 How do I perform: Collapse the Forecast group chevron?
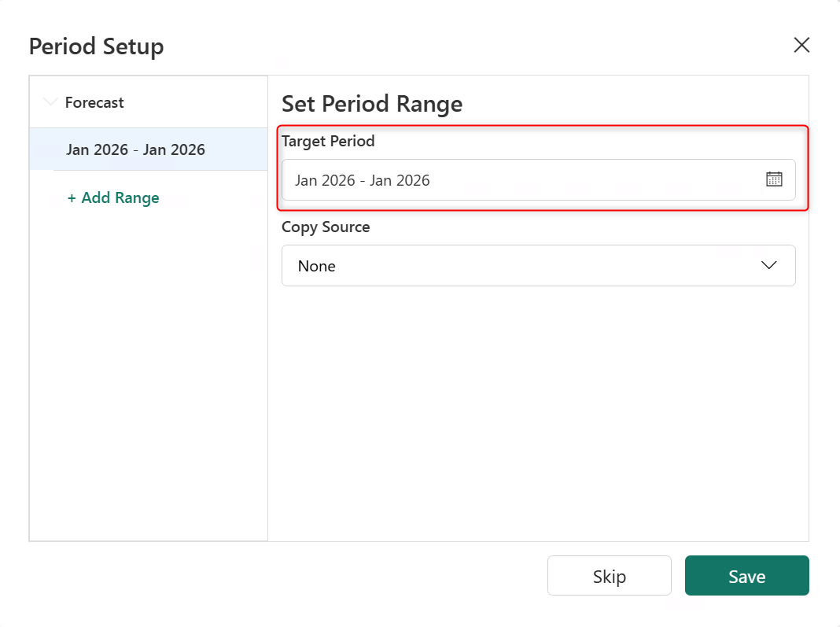point(50,102)
